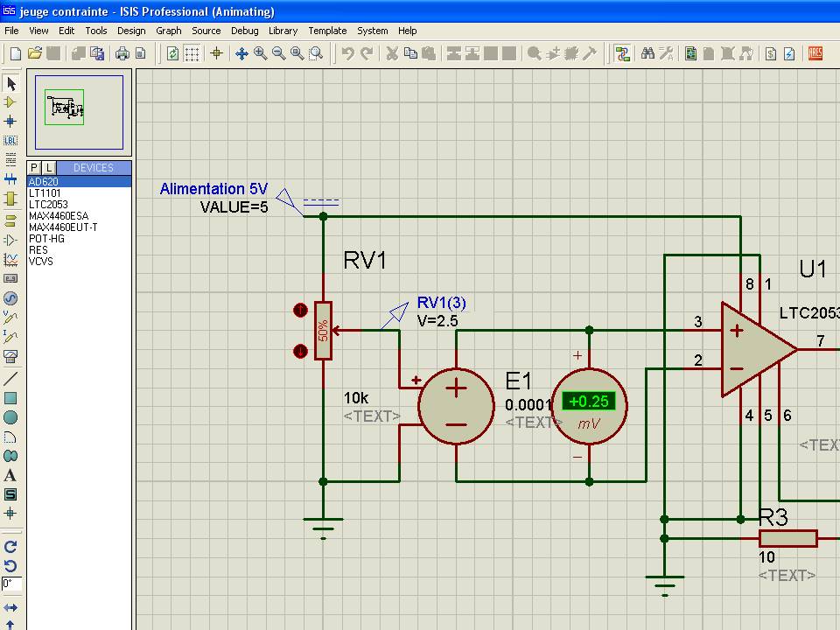Click the Zoom to view entire sheet icon
Image resolution: width=840 pixels, height=630 pixels.
297,53
